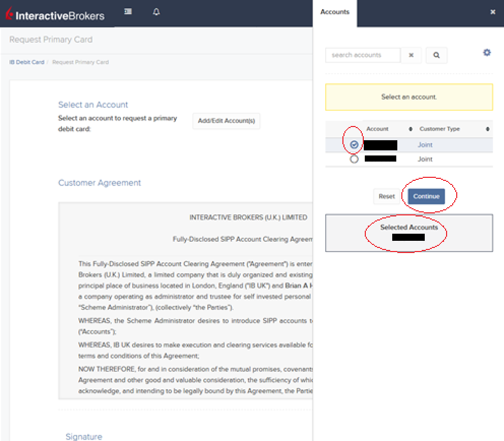Click the INTERACTIVE BROKERS (U.K.) LIMITED agreement title

248,217
